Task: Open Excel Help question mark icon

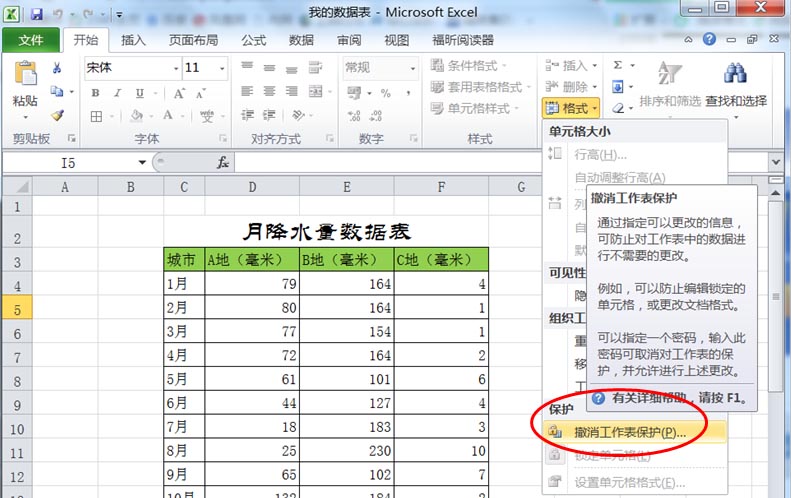Action: pos(709,40)
